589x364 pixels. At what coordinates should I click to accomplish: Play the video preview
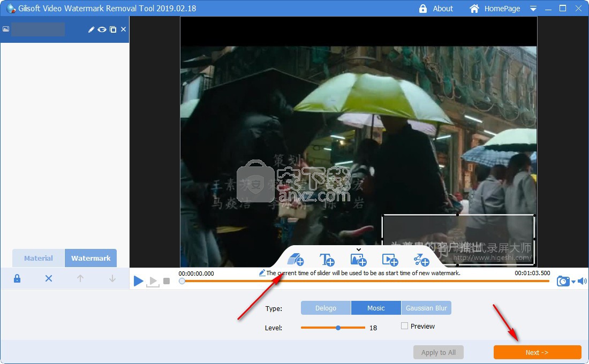138,280
